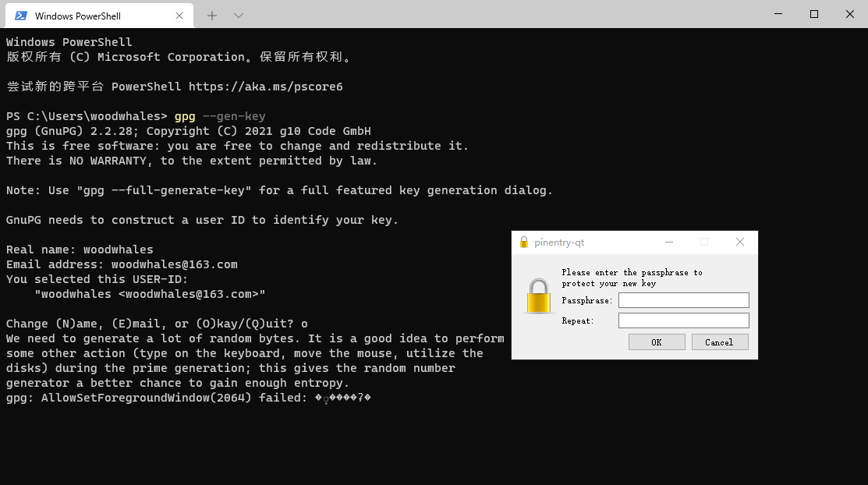This screenshot has width=868, height=485.
Task: Click the large golden padlock image
Action: tap(538, 296)
